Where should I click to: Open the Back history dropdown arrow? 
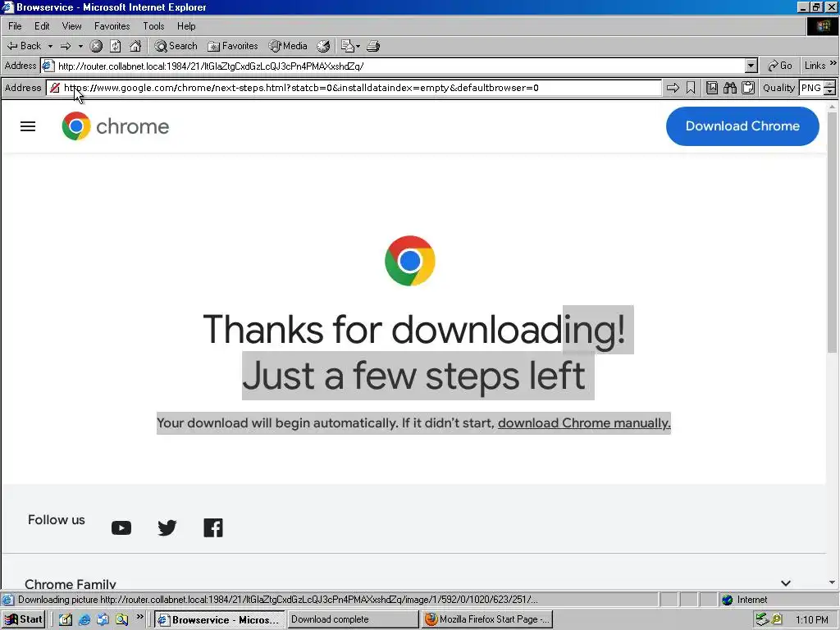point(50,46)
